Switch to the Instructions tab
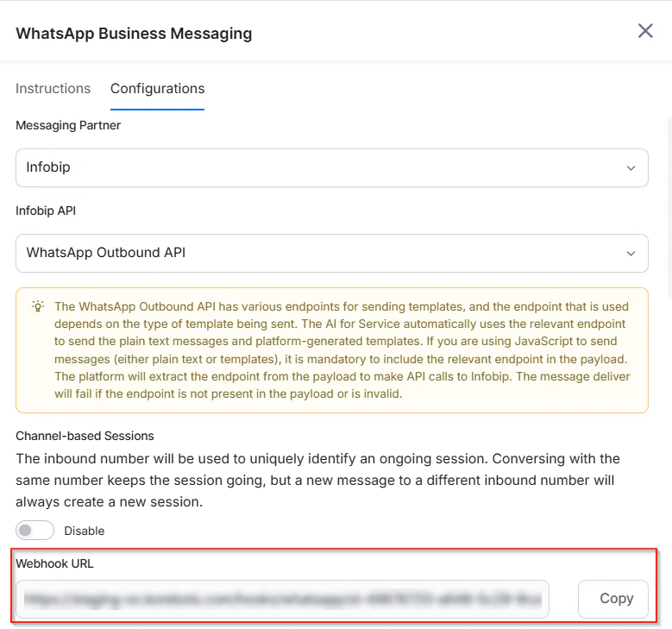Image resolution: width=672 pixels, height=629 pixels. click(53, 88)
